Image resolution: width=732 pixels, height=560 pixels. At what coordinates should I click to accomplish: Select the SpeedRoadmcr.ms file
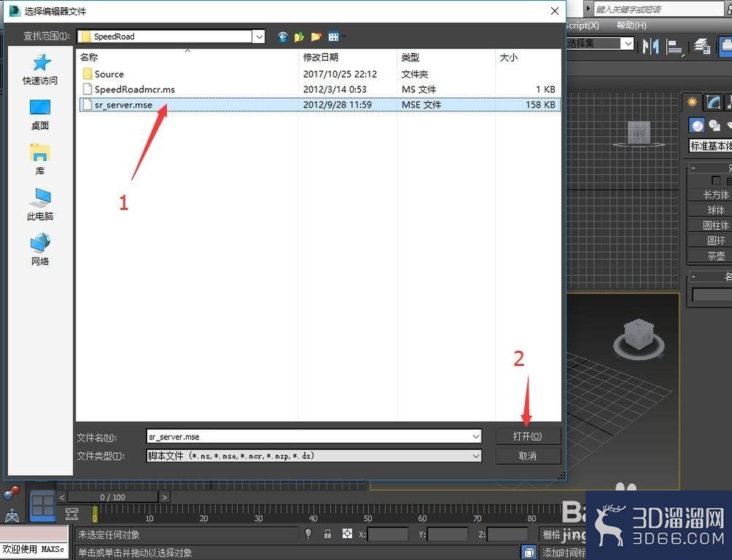tap(319, 89)
